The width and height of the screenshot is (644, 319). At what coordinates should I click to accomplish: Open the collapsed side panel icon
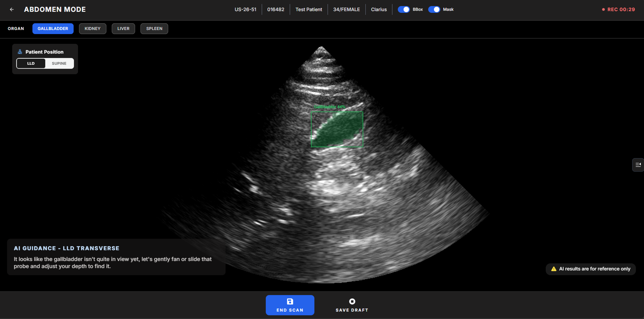coord(638,165)
